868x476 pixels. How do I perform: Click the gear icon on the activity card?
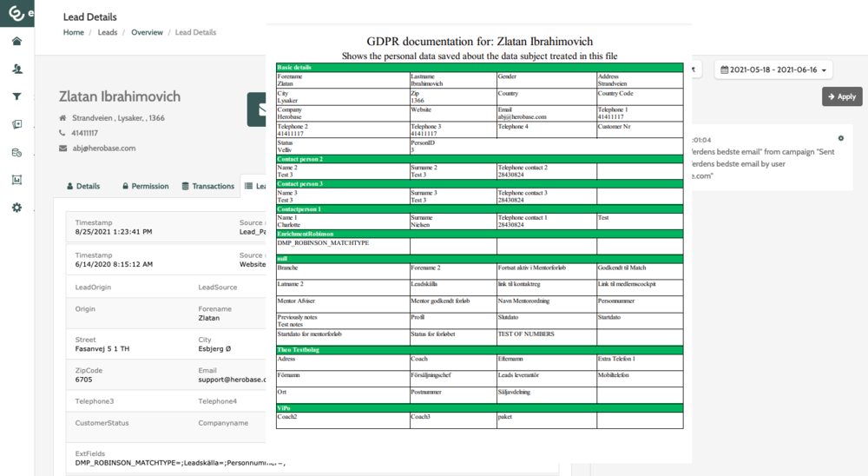click(x=840, y=138)
